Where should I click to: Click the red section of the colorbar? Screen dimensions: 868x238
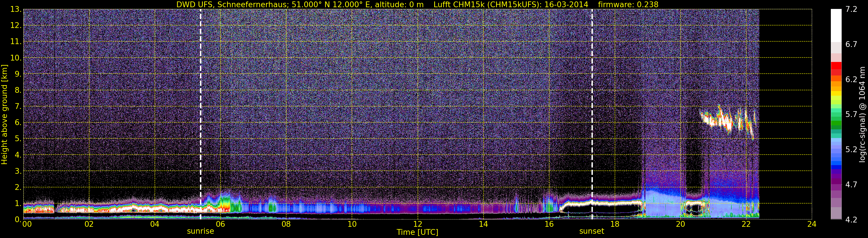836,69
